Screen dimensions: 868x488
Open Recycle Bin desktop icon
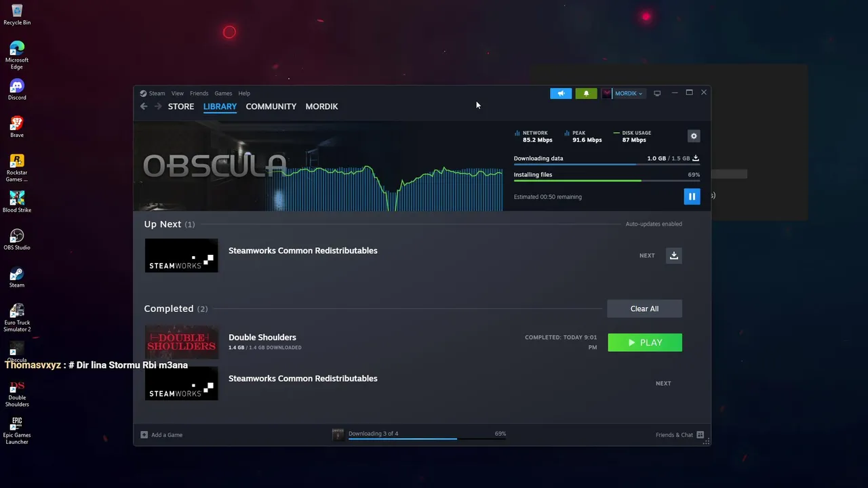tap(17, 15)
